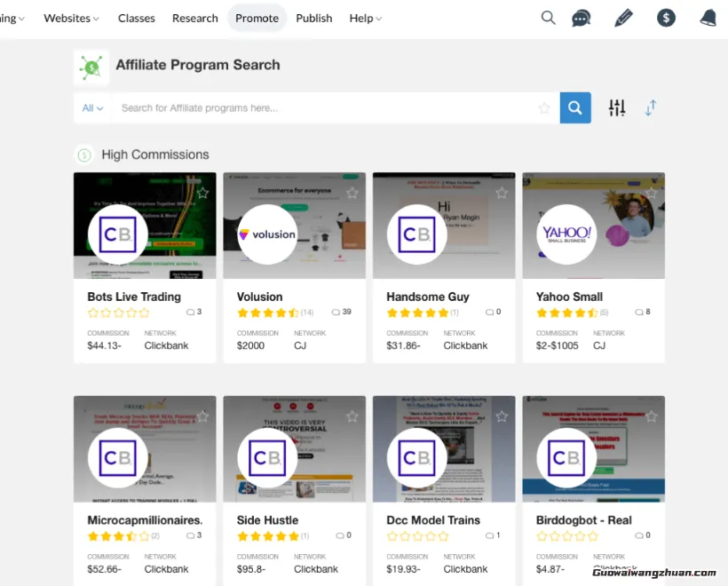Open the Bots Live Trading title link

pos(134,297)
